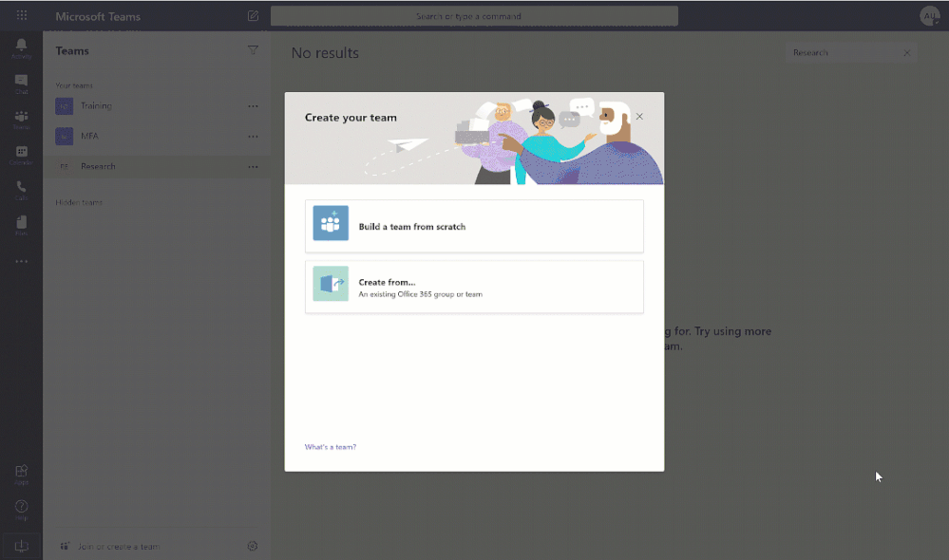Screen dimensions: 949x560
Task: Open the Calendar in sidebar
Action: [x=21, y=156]
